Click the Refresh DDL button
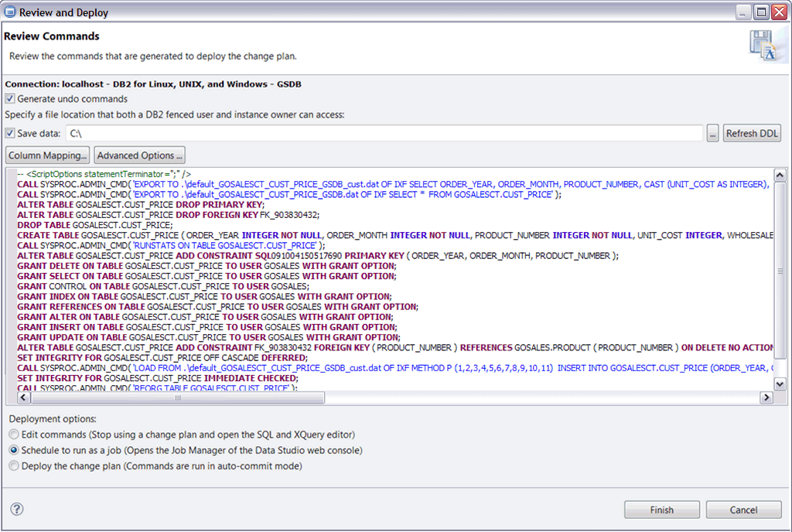Screen dimensions: 792x532 tap(751, 132)
